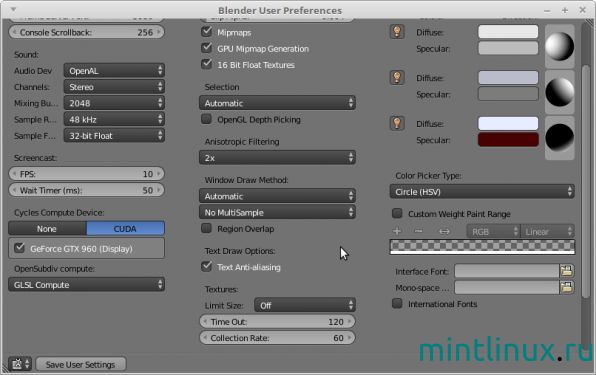Disable the Mipmaps checkbox
Screen dimensions: 596x375
point(206,32)
